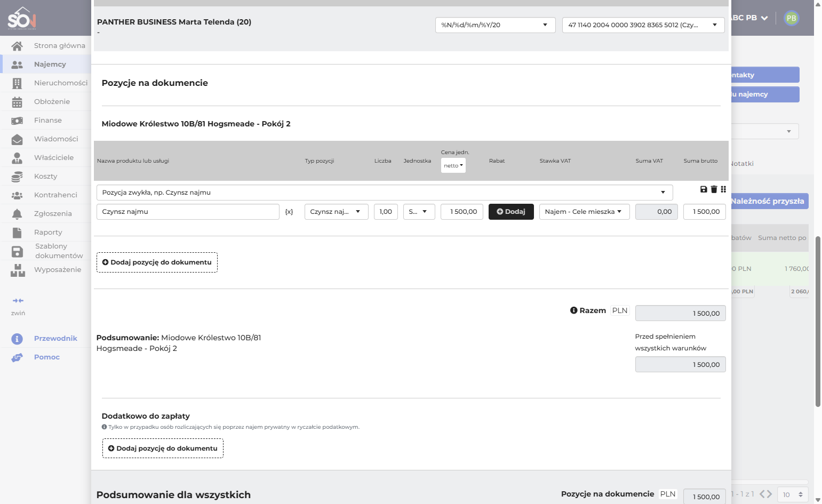Click the PB user avatar
This screenshot has height=504, width=822.
[792, 18]
